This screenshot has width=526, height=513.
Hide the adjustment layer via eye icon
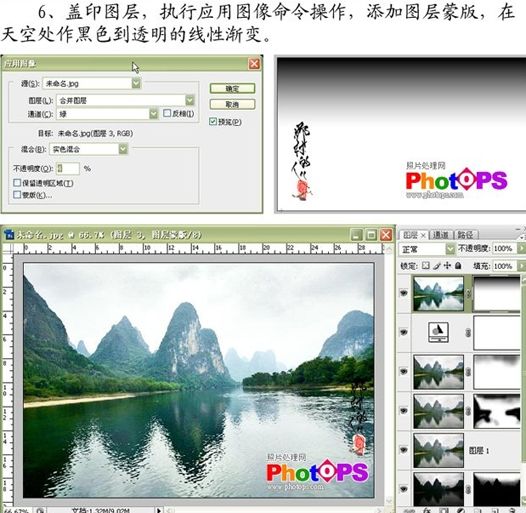[x=404, y=332]
